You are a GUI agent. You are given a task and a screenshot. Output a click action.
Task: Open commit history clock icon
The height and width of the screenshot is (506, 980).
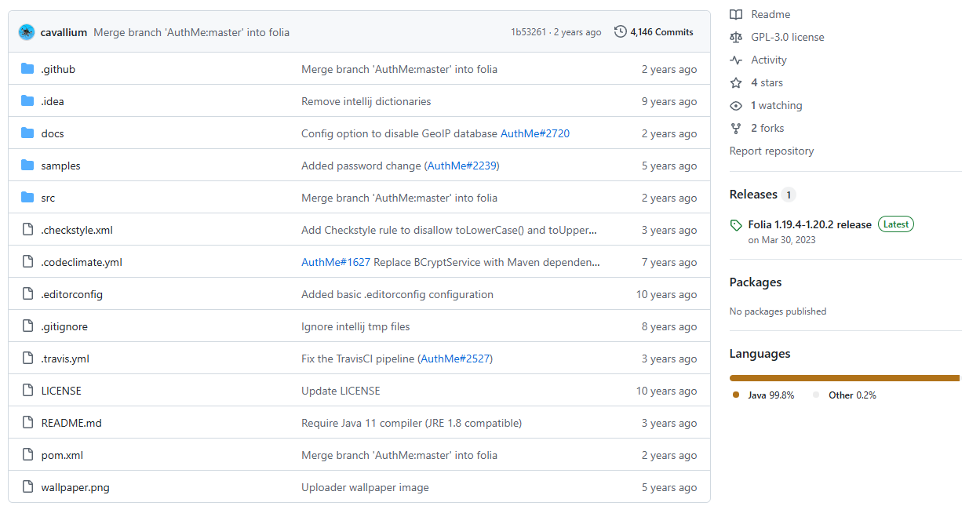[621, 32]
